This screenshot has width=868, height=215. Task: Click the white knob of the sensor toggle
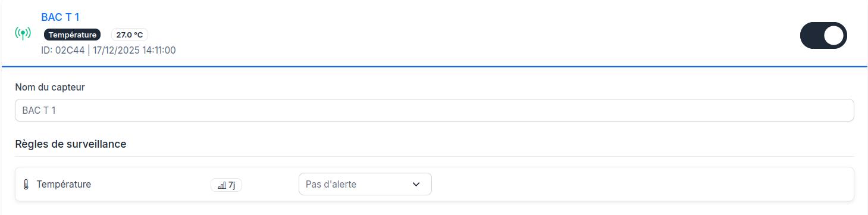(x=834, y=36)
